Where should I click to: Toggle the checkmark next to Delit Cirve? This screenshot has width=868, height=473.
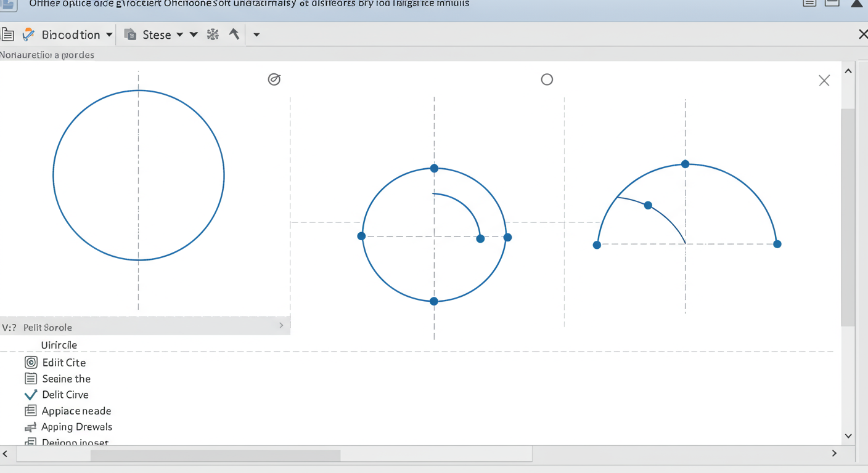31,395
